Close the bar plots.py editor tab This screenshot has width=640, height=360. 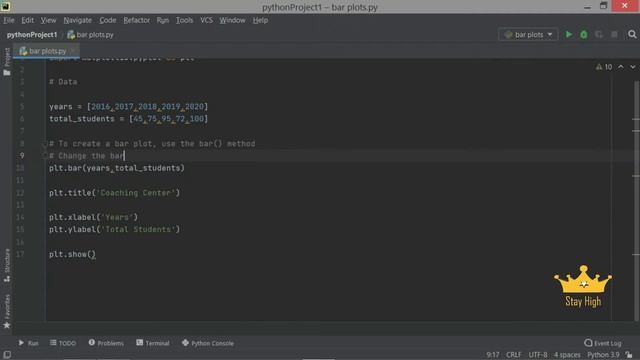pos(73,51)
